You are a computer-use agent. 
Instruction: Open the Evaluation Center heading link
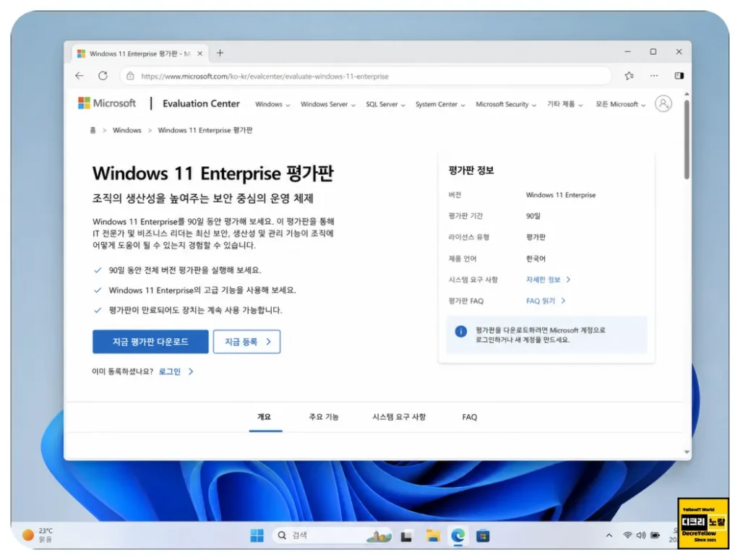(x=201, y=103)
